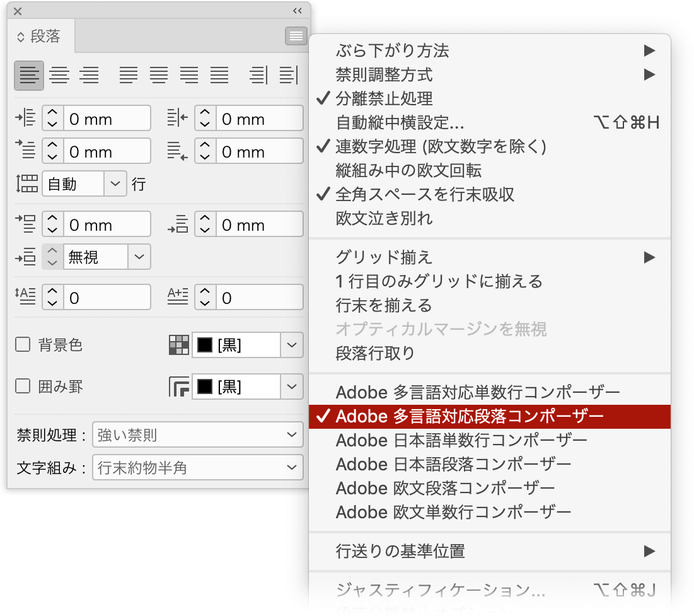Open the 無視 spacing dropdown arrow
This screenshot has width=694, height=616.
point(139,257)
